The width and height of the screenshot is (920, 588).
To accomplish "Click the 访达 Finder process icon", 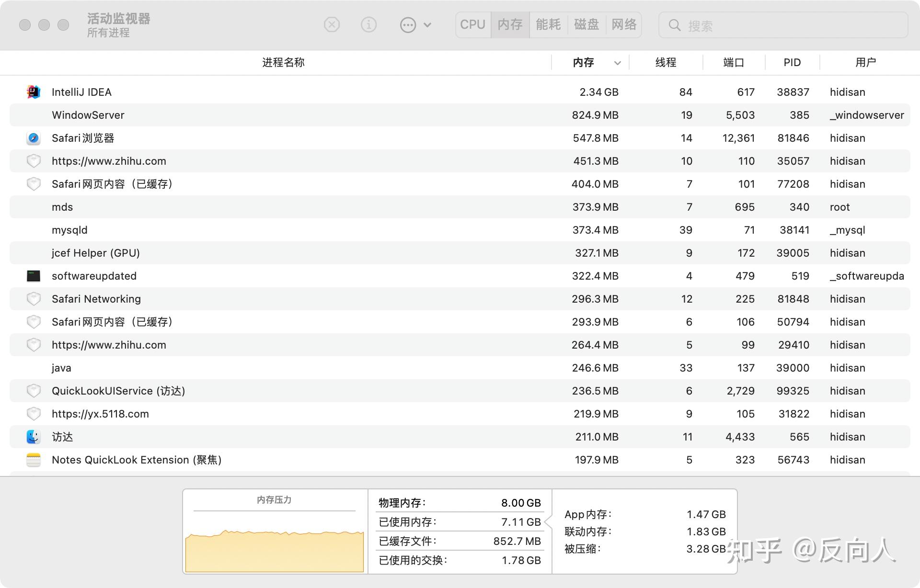I will 33,437.
